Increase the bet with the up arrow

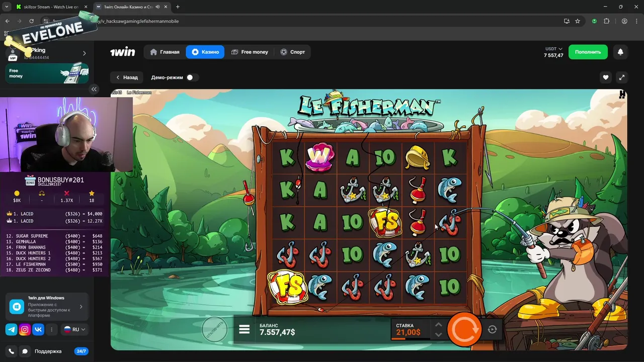click(x=438, y=325)
